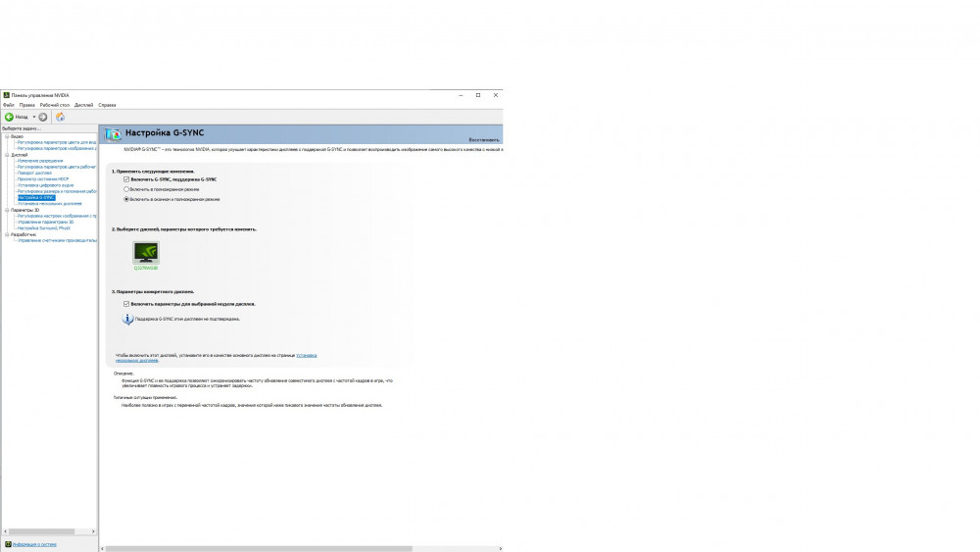This screenshot has width=980, height=552.
Task: Click the 'Настройка G-SYNC' page title
Action: click(x=165, y=133)
